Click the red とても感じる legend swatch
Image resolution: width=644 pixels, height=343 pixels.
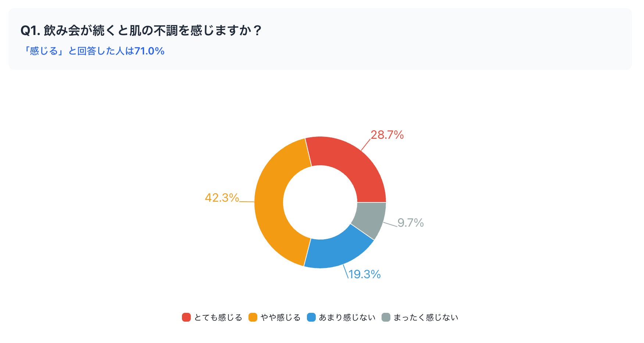186,317
